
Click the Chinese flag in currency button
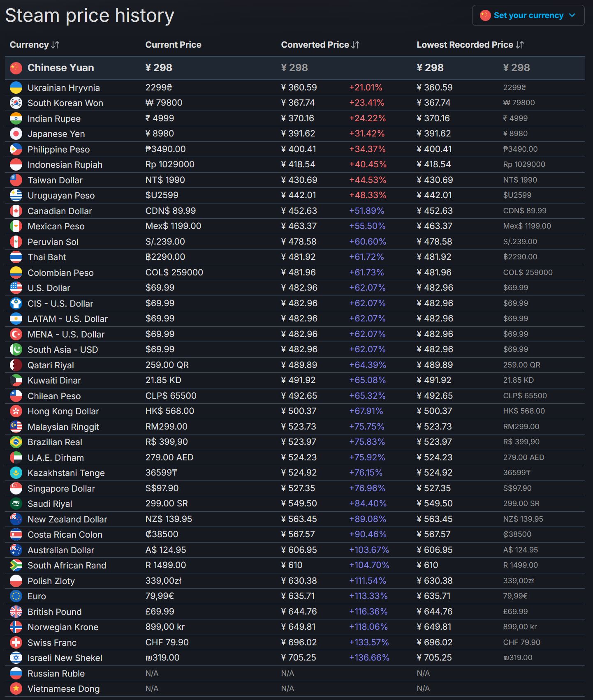(485, 16)
